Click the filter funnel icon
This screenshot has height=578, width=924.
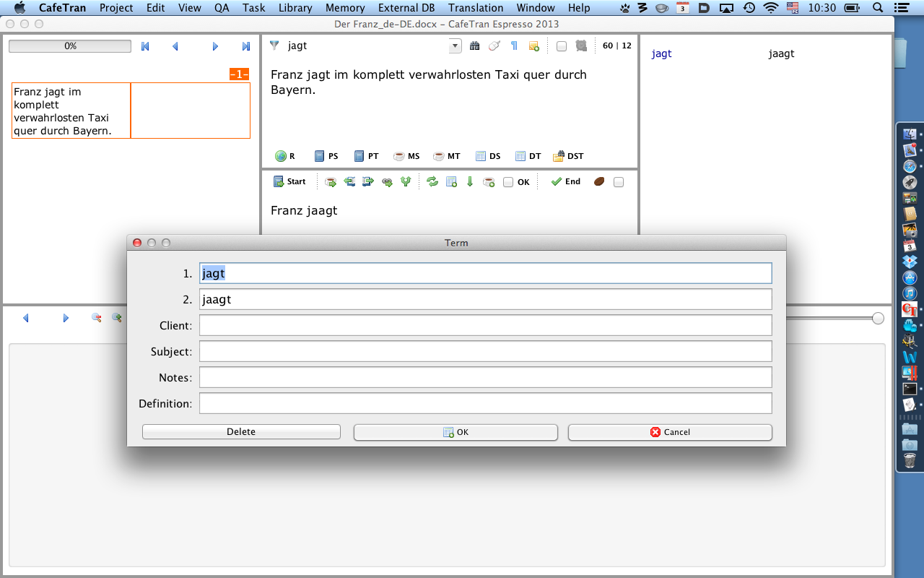[274, 46]
